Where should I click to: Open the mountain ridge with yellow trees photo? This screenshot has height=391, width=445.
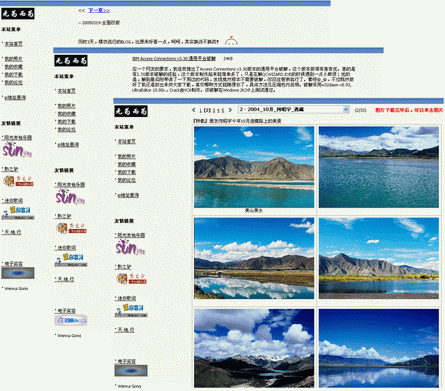pyautogui.click(x=379, y=258)
